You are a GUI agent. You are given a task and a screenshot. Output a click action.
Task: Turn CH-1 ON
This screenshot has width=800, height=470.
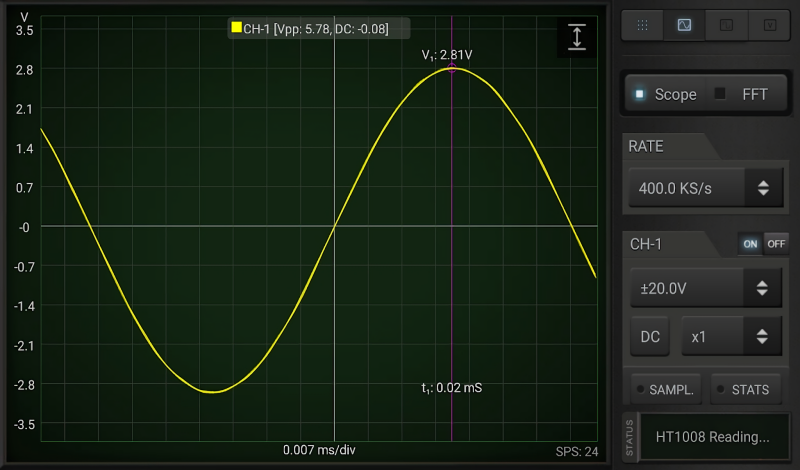[x=750, y=244]
